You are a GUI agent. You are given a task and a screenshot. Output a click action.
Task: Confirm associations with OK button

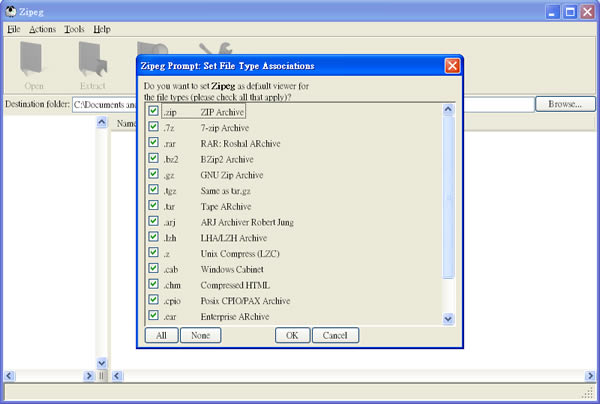pyautogui.click(x=292, y=336)
